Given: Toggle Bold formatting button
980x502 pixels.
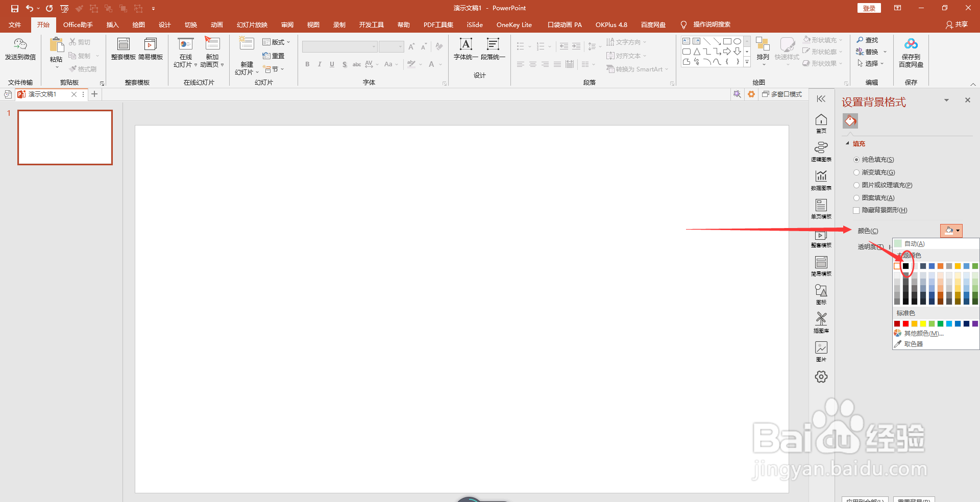Looking at the screenshot, I should (x=307, y=64).
